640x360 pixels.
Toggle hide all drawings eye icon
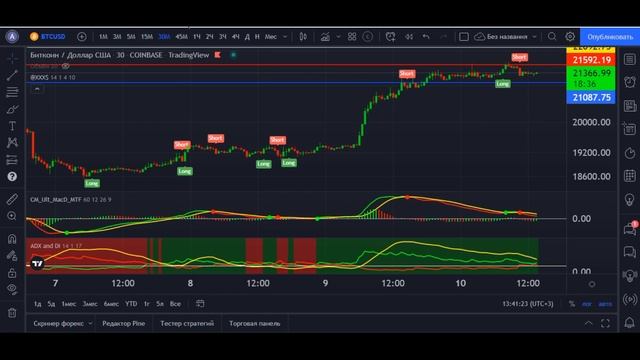click(12, 289)
